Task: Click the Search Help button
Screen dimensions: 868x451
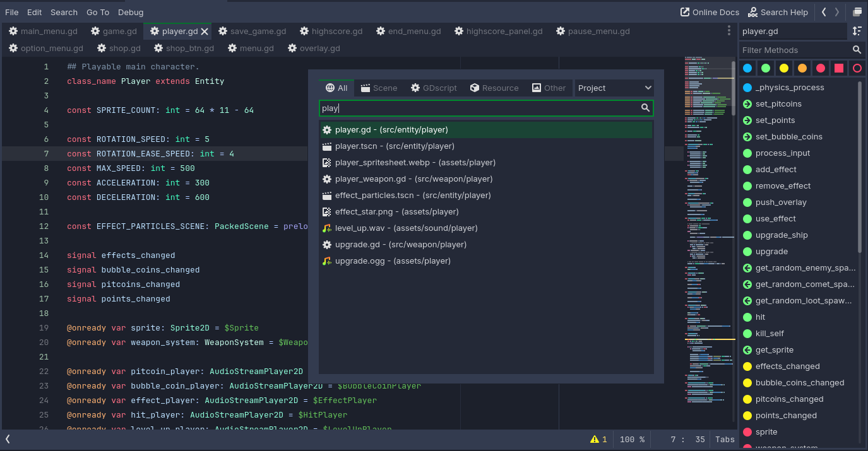Action: 778,12
